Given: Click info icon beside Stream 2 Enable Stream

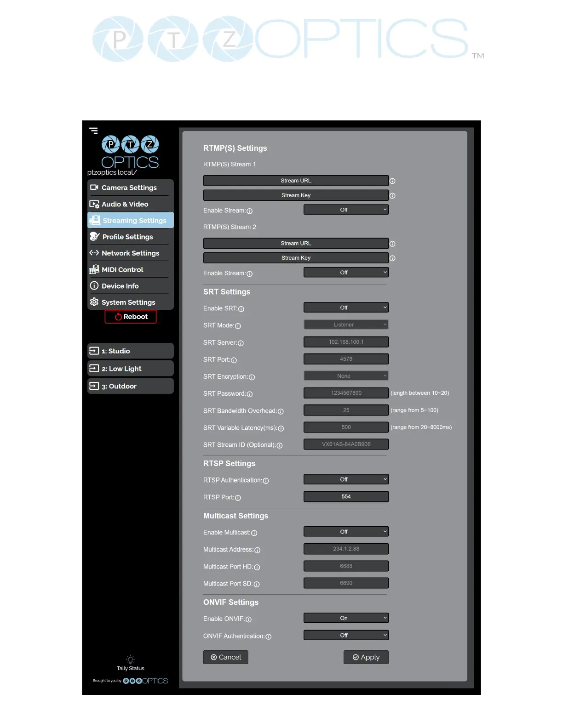Looking at the screenshot, I should pyautogui.click(x=250, y=274).
